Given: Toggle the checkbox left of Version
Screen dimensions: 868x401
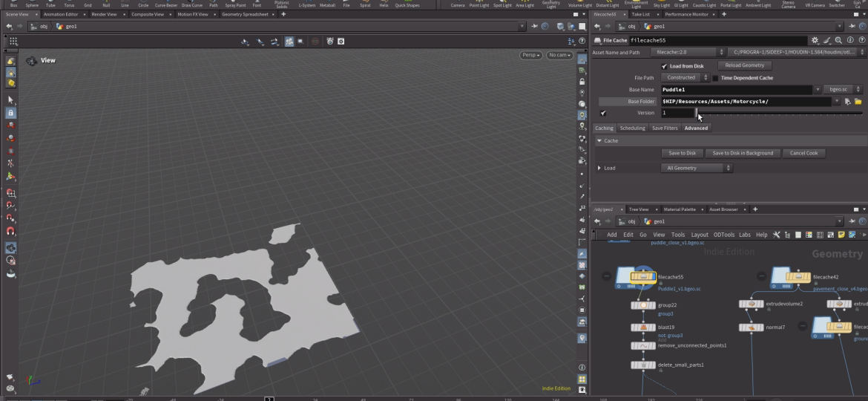Looking at the screenshot, I should (603, 114).
